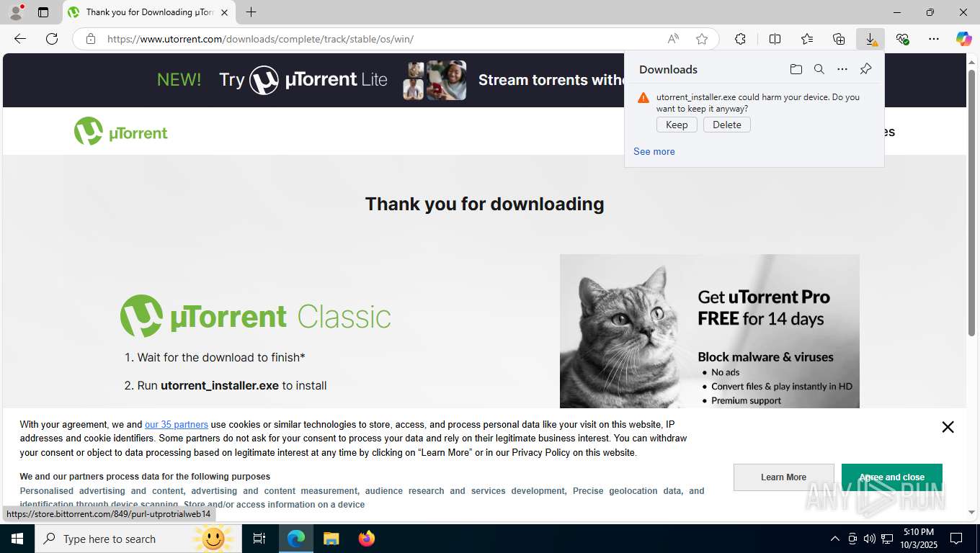
Task: Open downloads folder icon in panel
Action: pos(796,69)
